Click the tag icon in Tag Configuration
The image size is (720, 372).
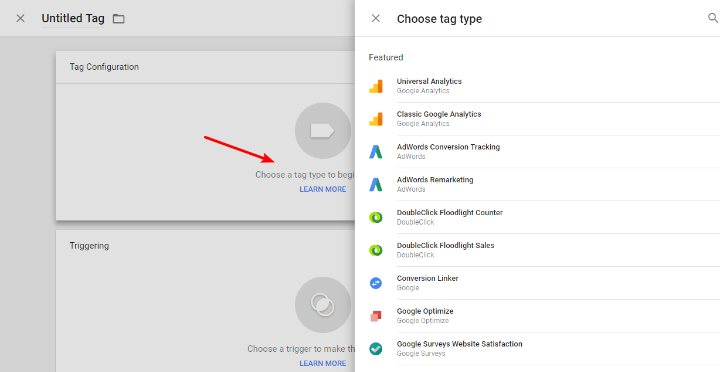coord(323,131)
